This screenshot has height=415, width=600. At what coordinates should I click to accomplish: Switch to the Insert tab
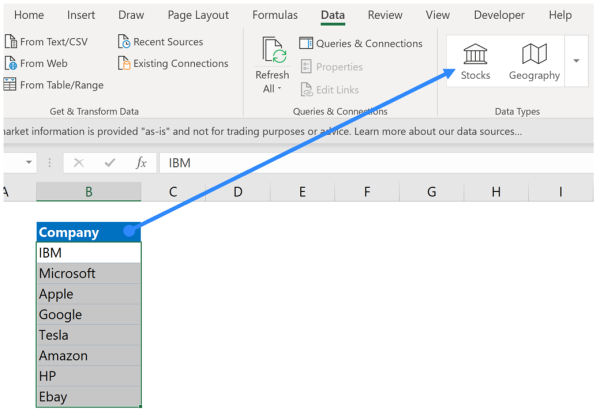coord(81,15)
